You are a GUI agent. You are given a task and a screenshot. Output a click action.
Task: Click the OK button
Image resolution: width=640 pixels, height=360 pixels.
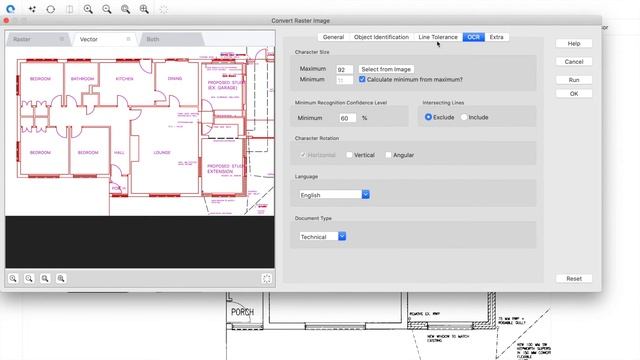click(574, 93)
